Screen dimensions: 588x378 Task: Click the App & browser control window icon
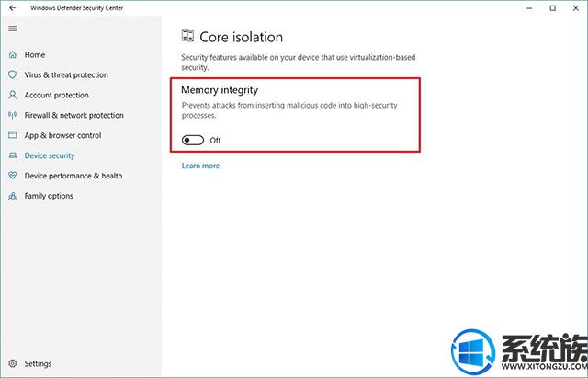pos(12,135)
